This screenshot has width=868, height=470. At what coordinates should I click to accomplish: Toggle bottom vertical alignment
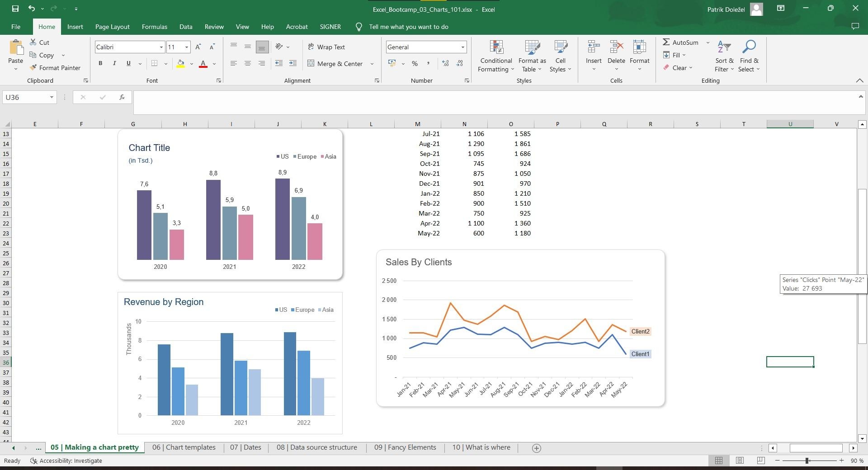click(x=262, y=47)
